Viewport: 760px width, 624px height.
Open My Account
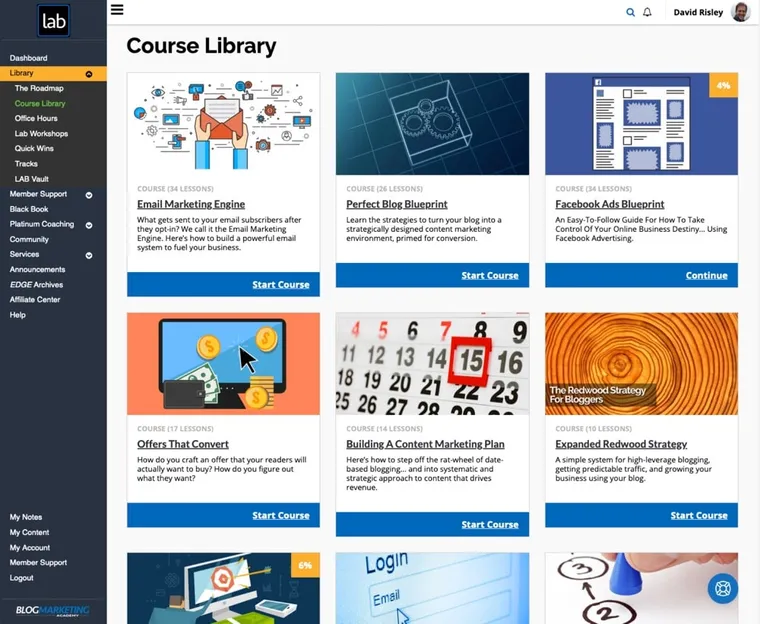point(30,547)
